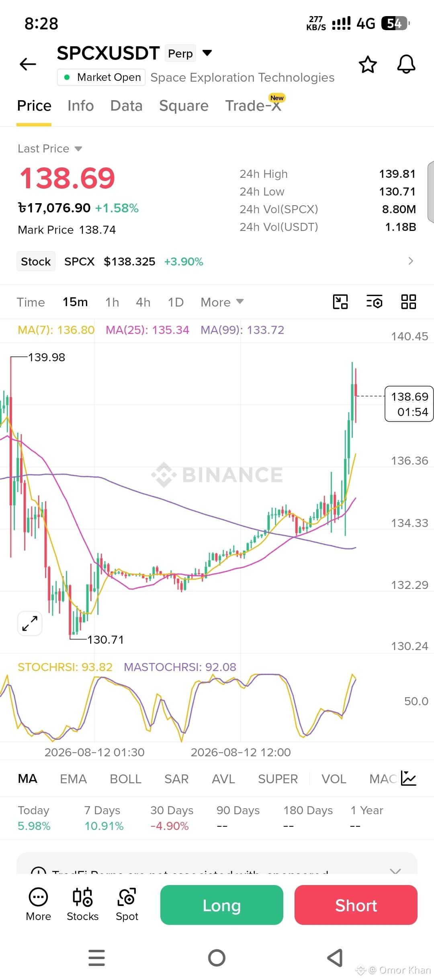Select the 15m timeframe
Image resolution: width=434 pixels, height=980 pixels.
[75, 302]
